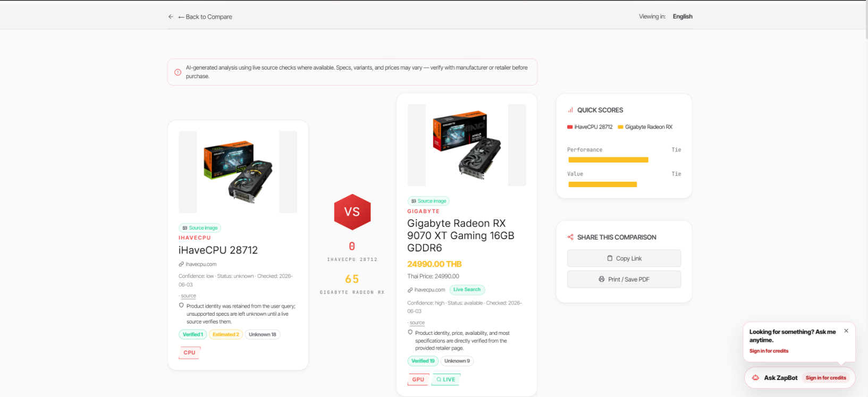868x397 pixels.
Task: Select the Gigabyte Radeon RX 9070 XT title
Action: (x=461, y=235)
